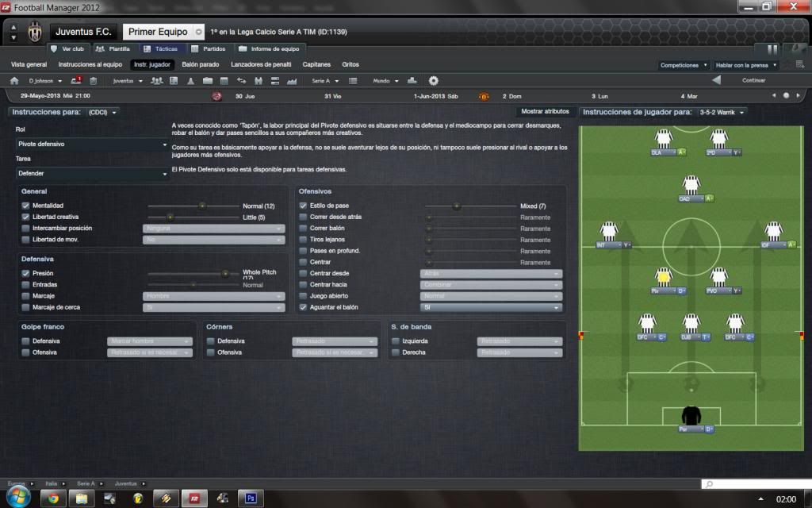Uncheck the Aguantar el balón checkbox
Image resolution: width=812 pixels, height=508 pixels.
(x=303, y=307)
